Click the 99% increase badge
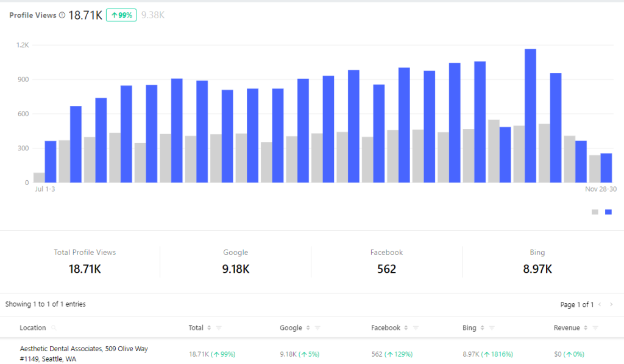 [x=121, y=15]
